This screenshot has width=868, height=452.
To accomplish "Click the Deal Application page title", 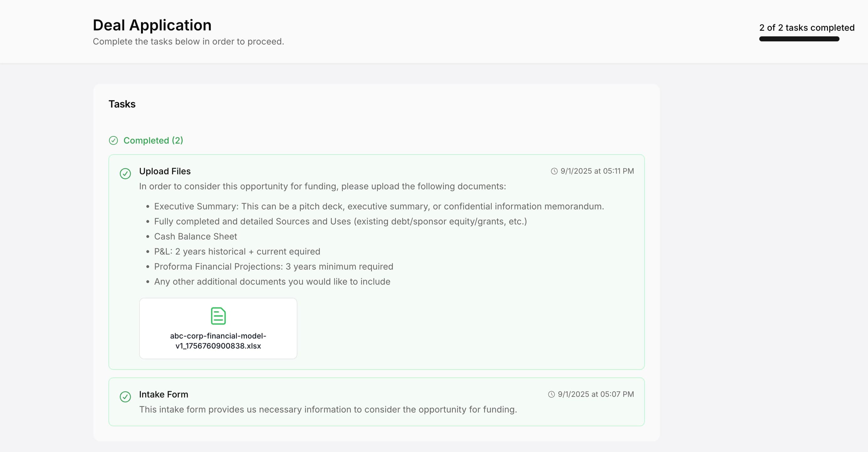I will [152, 25].
